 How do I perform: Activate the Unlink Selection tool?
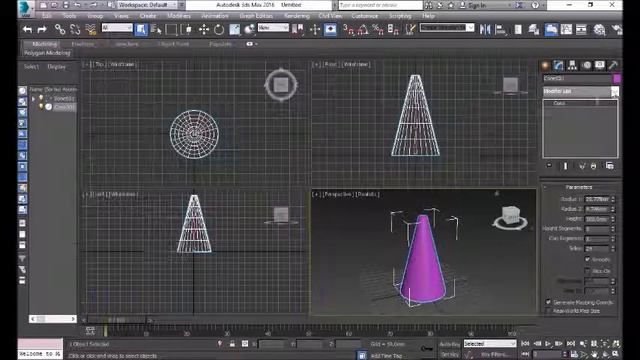click(x=75, y=29)
